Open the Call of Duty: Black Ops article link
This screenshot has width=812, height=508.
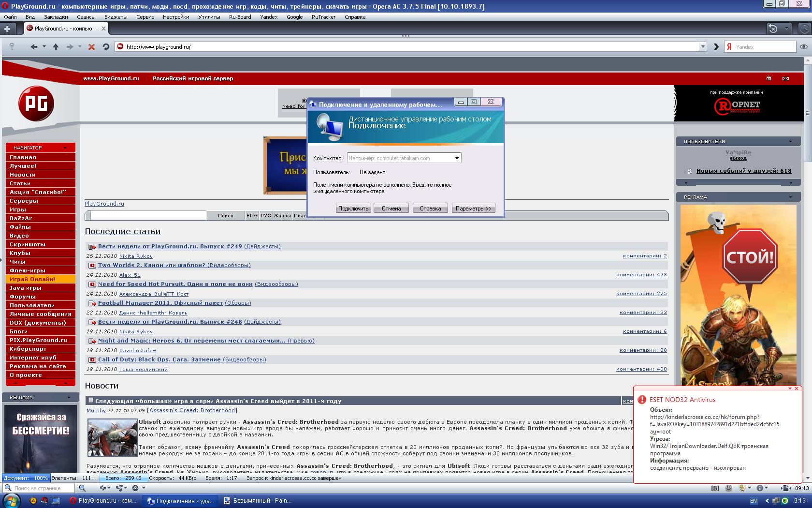click(x=159, y=359)
